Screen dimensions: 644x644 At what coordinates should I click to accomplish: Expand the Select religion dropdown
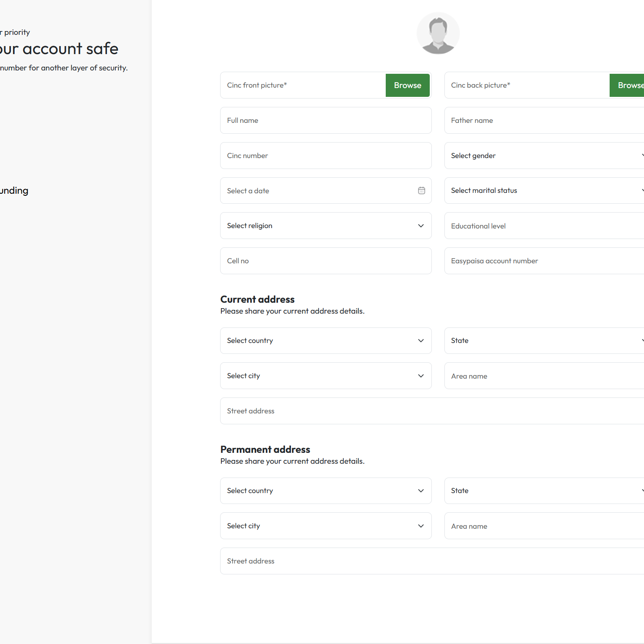click(325, 226)
